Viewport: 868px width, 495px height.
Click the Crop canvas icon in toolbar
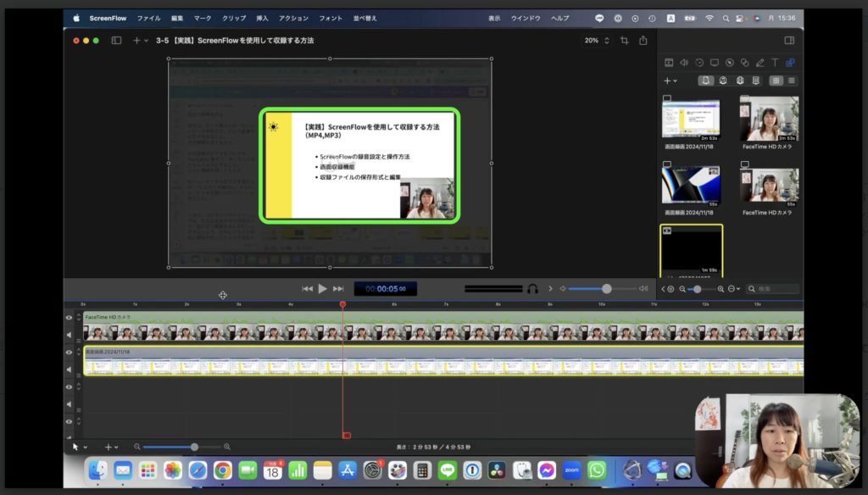click(625, 40)
